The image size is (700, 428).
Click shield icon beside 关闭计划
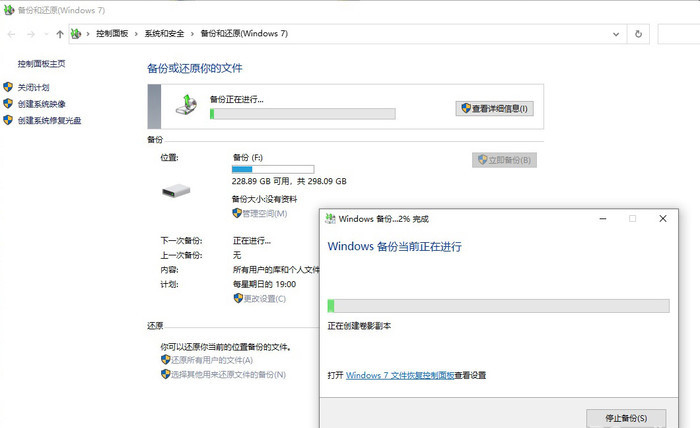[8, 87]
